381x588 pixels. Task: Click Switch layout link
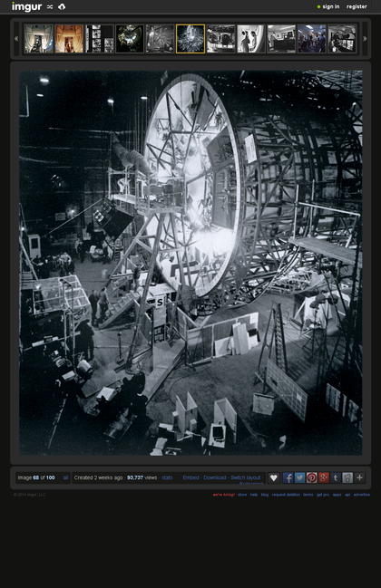pos(246,477)
